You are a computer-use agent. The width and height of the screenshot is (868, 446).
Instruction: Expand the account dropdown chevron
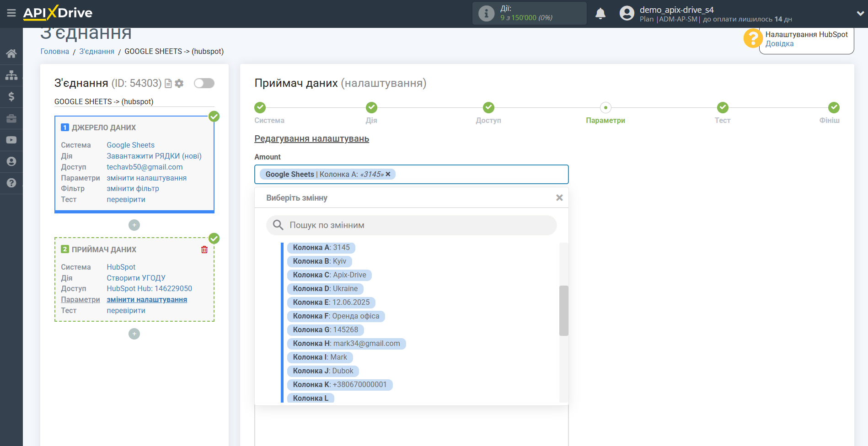coord(860,13)
